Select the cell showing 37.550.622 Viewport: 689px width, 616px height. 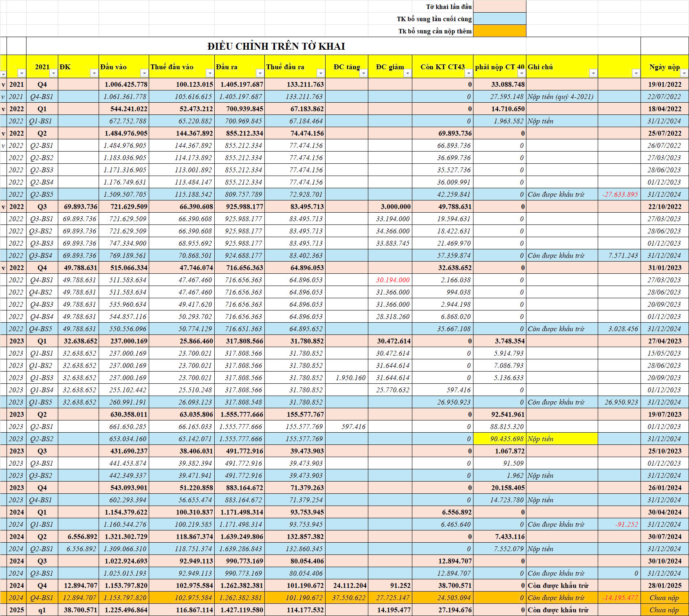tap(347, 598)
